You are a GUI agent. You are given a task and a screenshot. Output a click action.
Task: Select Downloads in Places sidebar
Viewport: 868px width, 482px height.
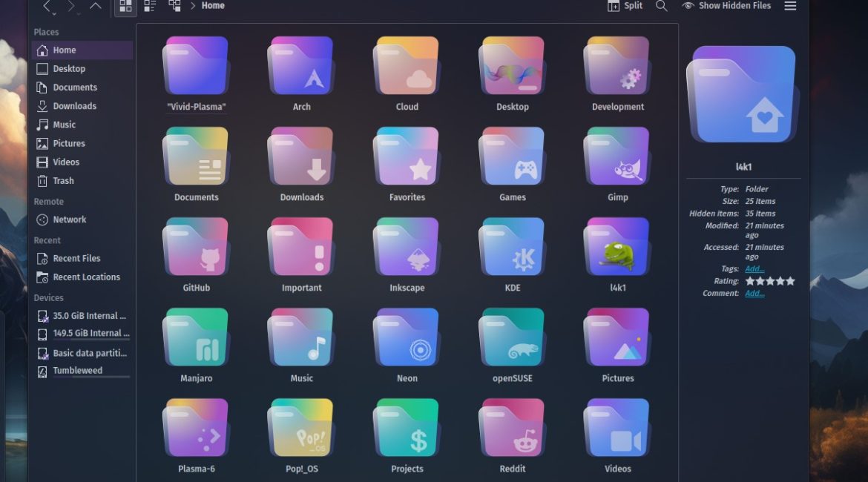click(74, 106)
